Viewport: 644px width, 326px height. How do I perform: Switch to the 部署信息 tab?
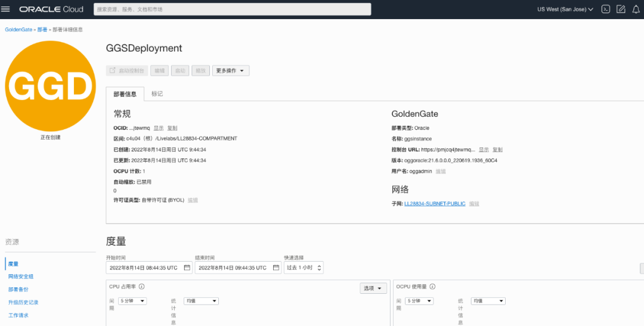(125, 94)
